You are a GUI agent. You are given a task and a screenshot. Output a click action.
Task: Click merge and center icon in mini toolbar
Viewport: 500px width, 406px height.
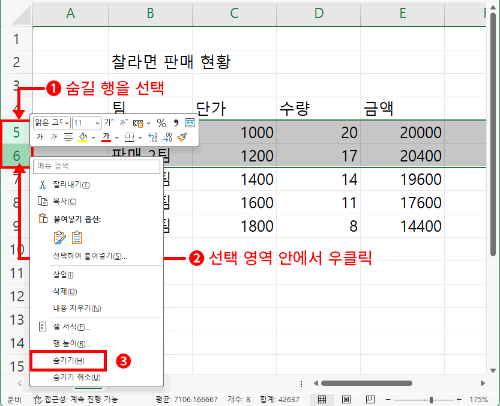point(190,123)
